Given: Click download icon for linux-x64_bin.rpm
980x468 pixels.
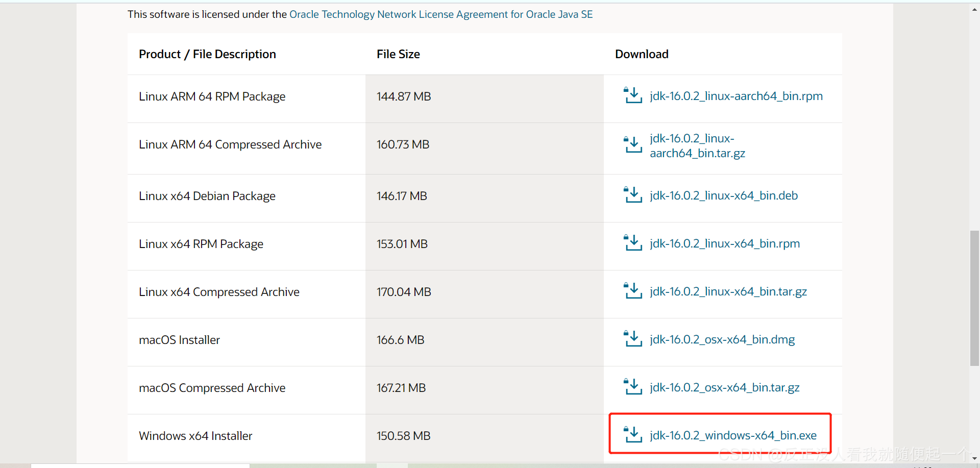Looking at the screenshot, I should coord(633,243).
